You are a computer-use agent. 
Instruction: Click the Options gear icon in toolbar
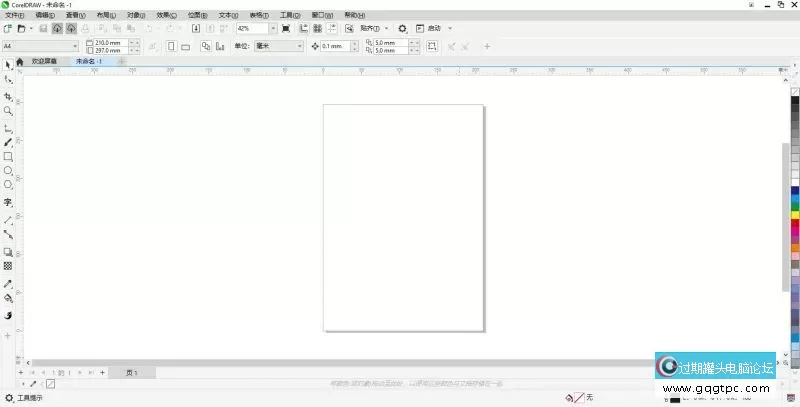click(x=403, y=28)
